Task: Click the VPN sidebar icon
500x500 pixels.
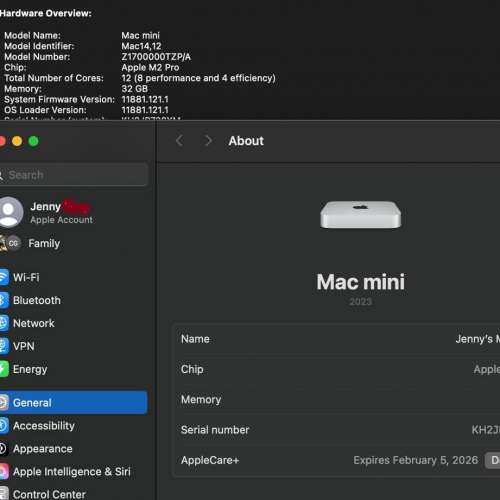Action: [4, 346]
